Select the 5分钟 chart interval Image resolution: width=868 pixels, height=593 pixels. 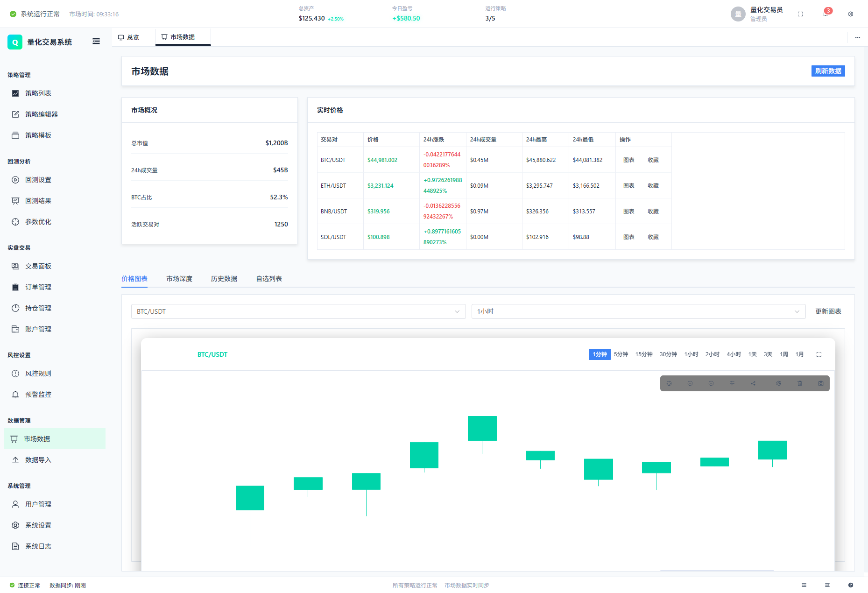[621, 354]
